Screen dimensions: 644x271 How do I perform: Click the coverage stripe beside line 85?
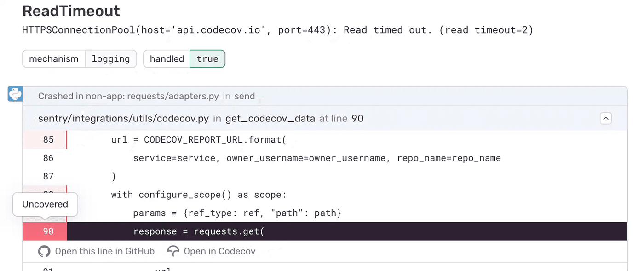point(67,139)
